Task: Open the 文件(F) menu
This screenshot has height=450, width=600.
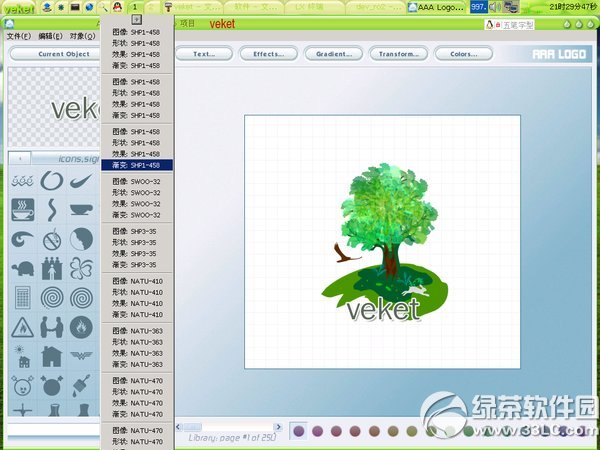Action: pos(19,36)
